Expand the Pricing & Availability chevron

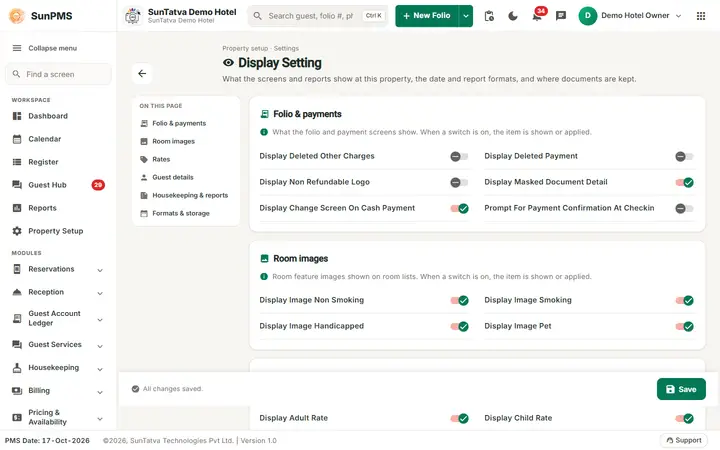click(x=100, y=419)
